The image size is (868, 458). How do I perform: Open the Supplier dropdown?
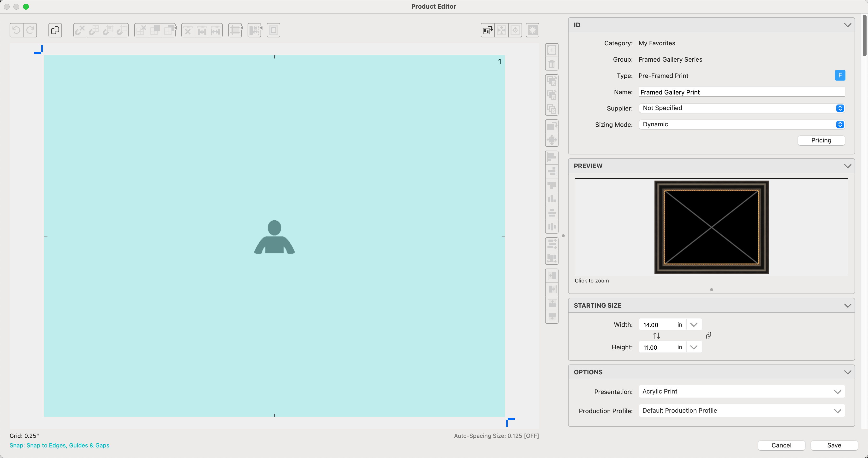click(741, 108)
